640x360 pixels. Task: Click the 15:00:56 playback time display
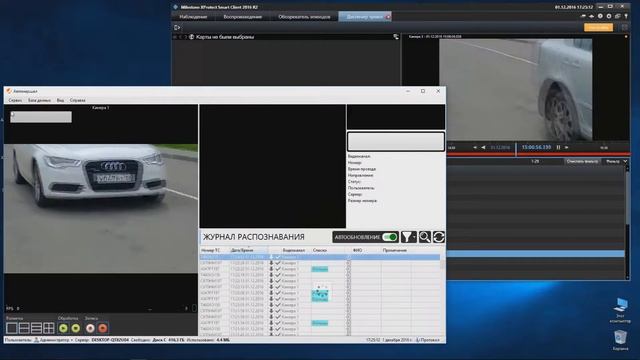pyautogui.click(x=536, y=147)
